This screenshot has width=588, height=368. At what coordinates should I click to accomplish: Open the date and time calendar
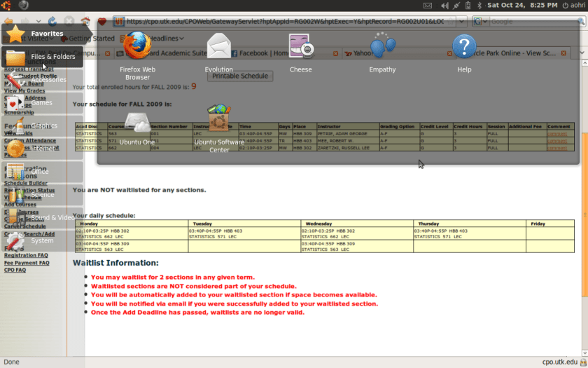(522, 6)
